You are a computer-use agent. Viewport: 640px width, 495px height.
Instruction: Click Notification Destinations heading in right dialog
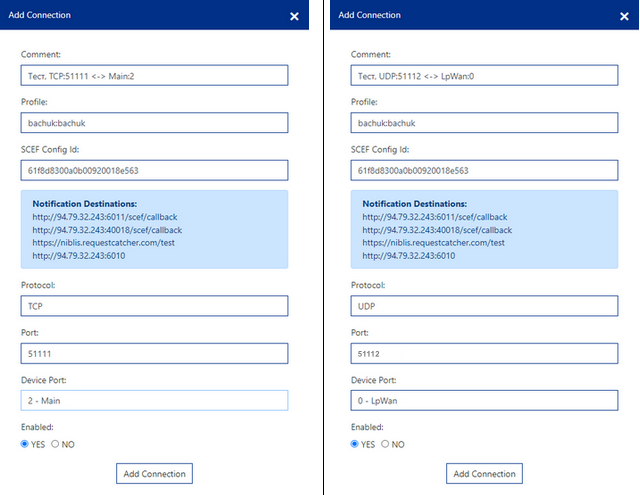(415, 204)
